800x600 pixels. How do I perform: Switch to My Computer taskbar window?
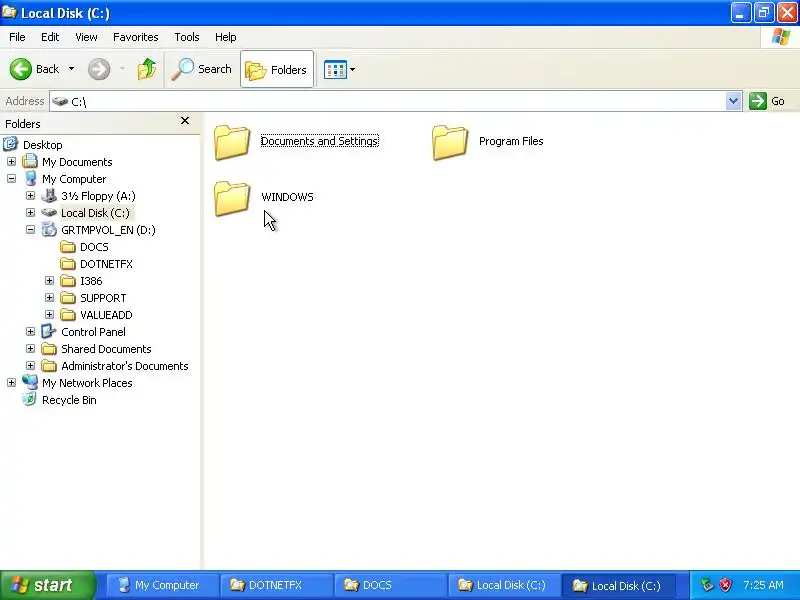click(x=162, y=585)
